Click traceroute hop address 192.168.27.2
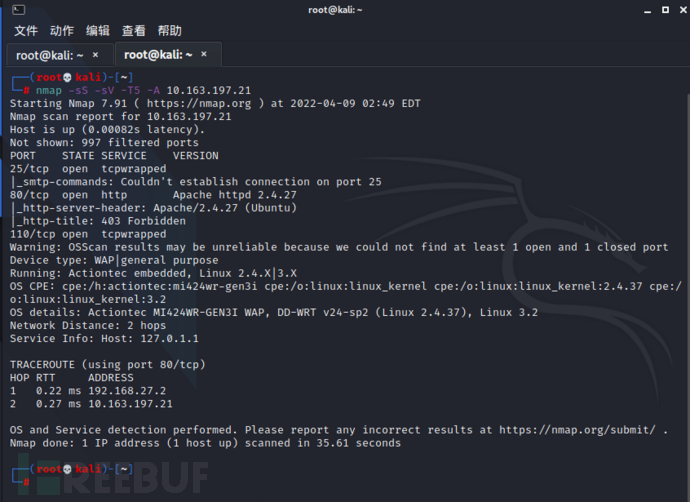 coord(127,391)
